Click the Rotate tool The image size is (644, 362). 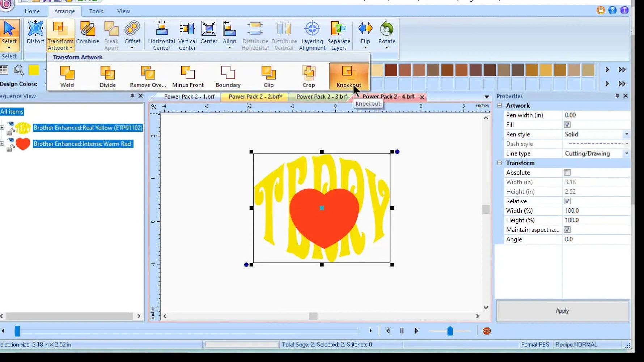coord(387,35)
